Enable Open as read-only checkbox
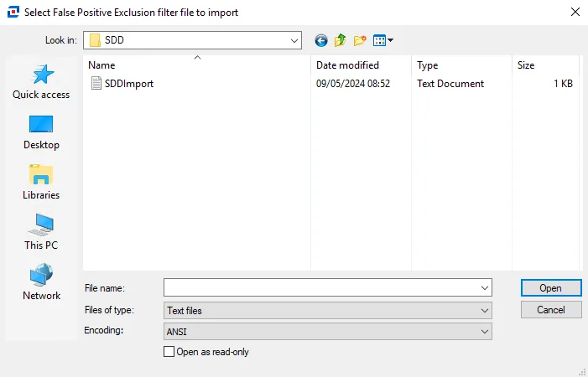The width and height of the screenshot is (588, 377). (x=169, y=352)
